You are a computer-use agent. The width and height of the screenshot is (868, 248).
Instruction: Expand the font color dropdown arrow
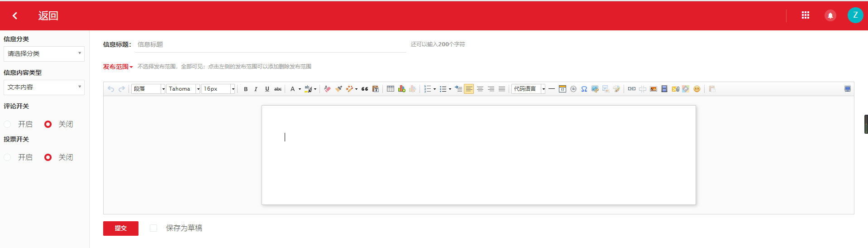(x=300, y=89)
